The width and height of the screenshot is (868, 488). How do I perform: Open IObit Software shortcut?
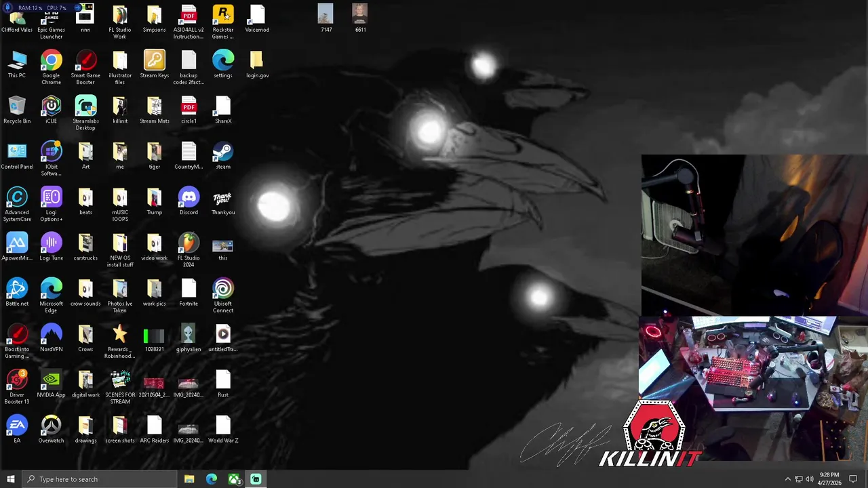(x=51, y=159)
